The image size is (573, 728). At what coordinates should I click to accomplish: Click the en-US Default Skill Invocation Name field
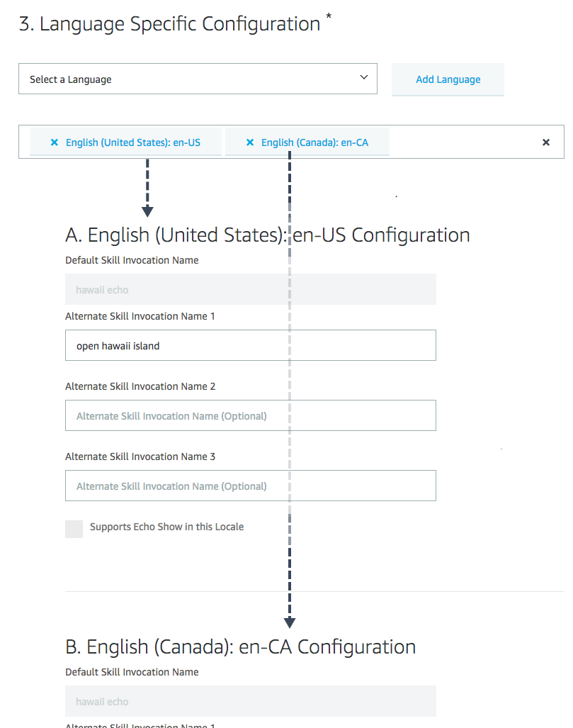(250, 290)
